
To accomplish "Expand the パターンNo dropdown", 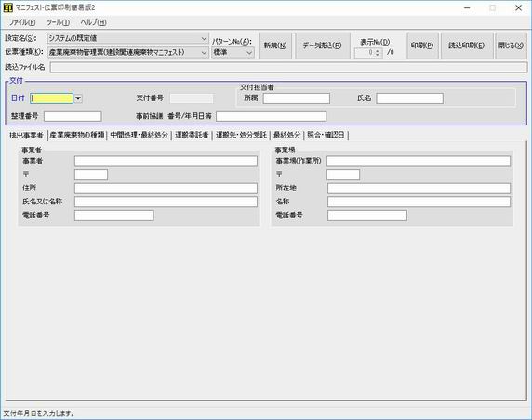I will (x=249, y=53).
